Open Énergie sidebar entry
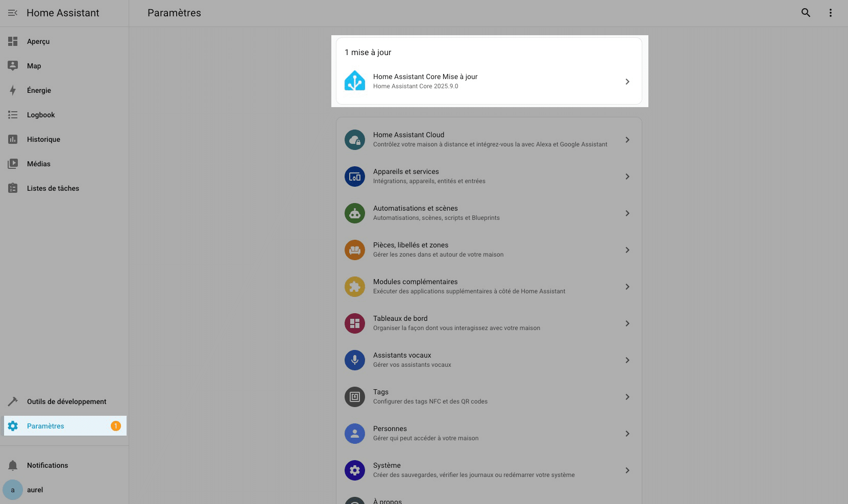 [65, 90]
